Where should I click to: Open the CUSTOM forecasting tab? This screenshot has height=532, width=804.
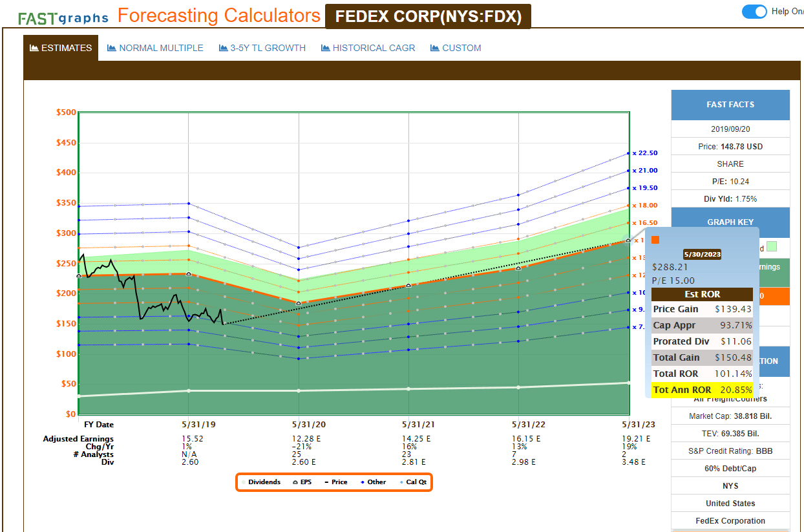(455, 47)
